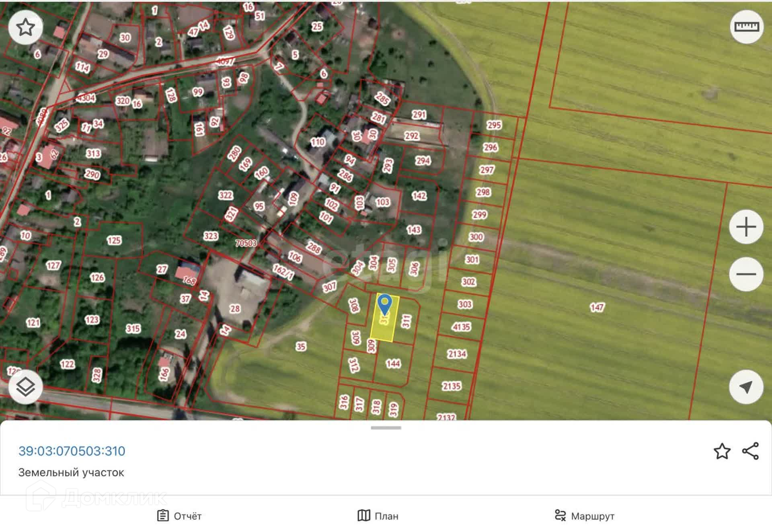Select parcel 311 next to highlighted plot
The height and width of the screenshot is (532, 772).
click(x=406, y=321)
